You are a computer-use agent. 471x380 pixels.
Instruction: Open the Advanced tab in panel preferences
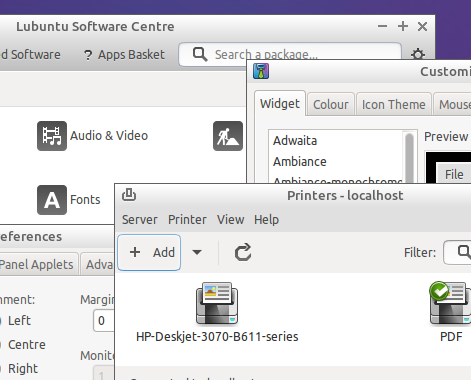tap(98, 264)
